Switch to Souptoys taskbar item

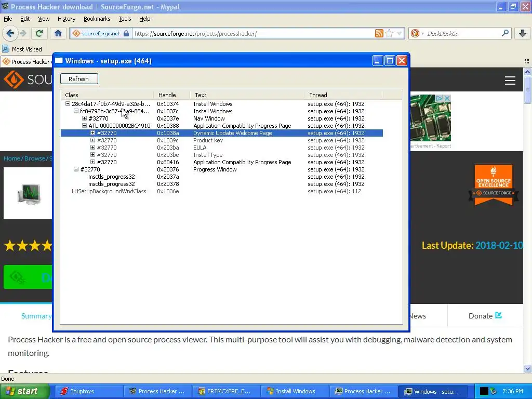point(88,391)
